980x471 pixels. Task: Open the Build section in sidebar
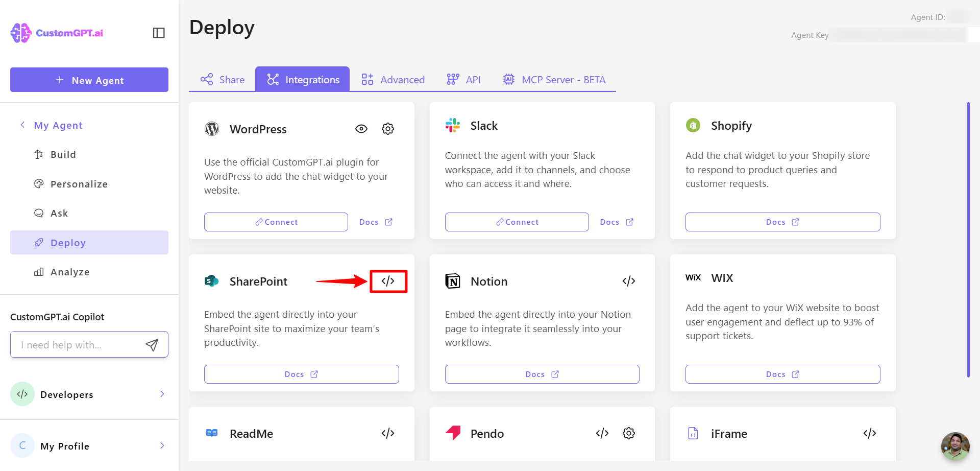pyautogui.click(x=89, y=154)
